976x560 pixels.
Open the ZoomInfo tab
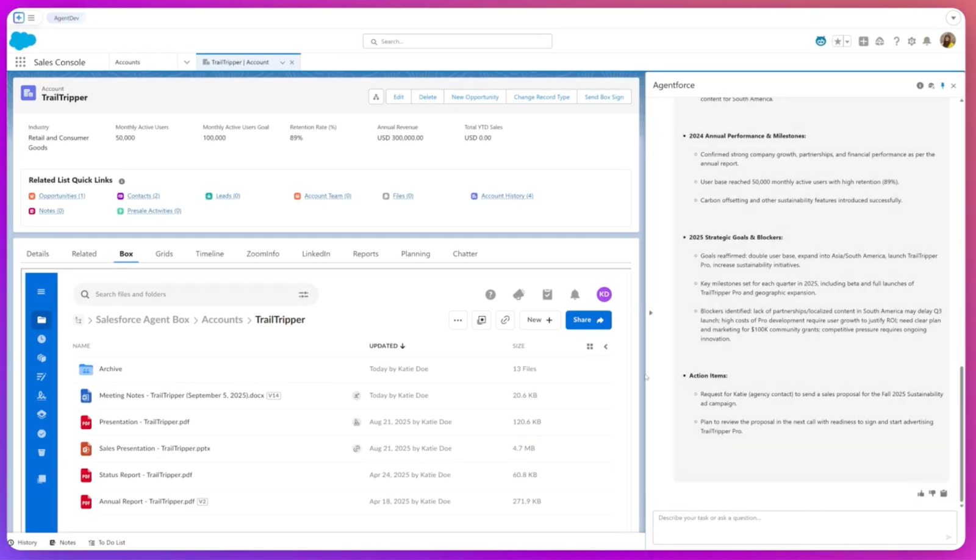pyautogui.click(x=262, y=254)
